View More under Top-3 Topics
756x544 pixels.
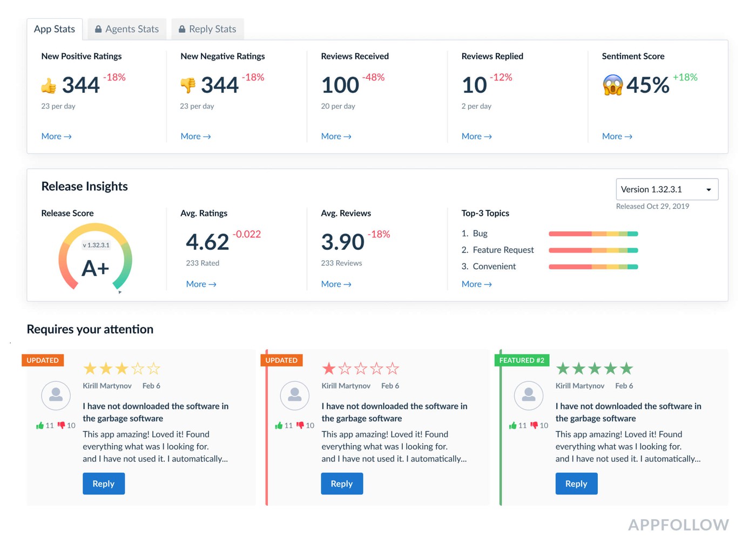[476, 284]
